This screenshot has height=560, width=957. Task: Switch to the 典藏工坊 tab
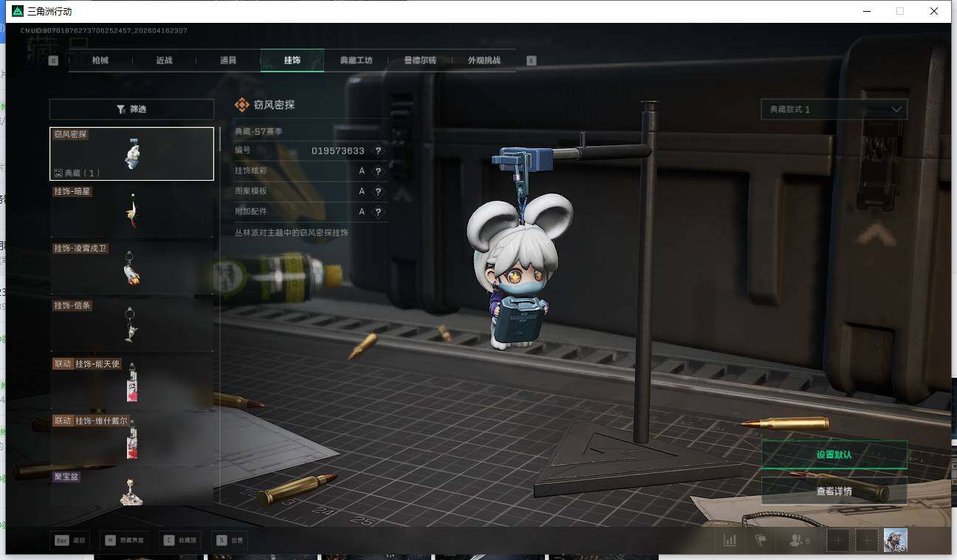[356, 61]
